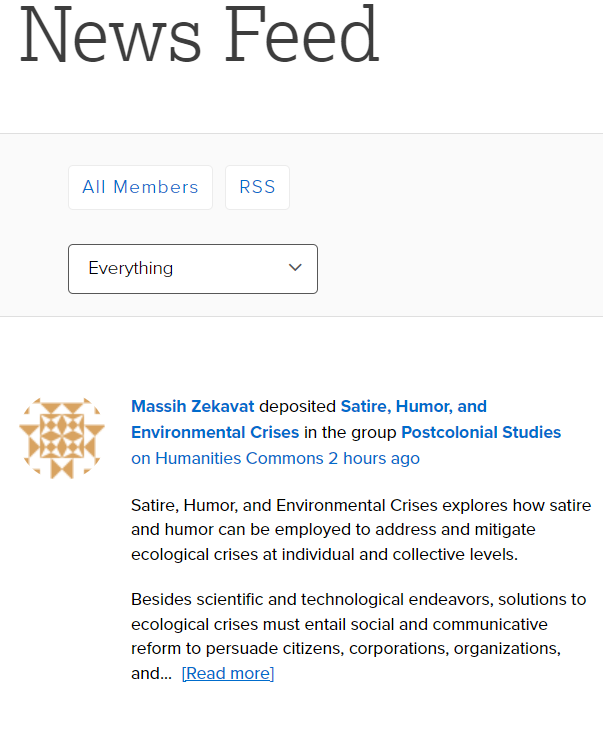Click the "2 hours ago" timestamp
Screen dimensions: 603x733
(x=374, y=458)
